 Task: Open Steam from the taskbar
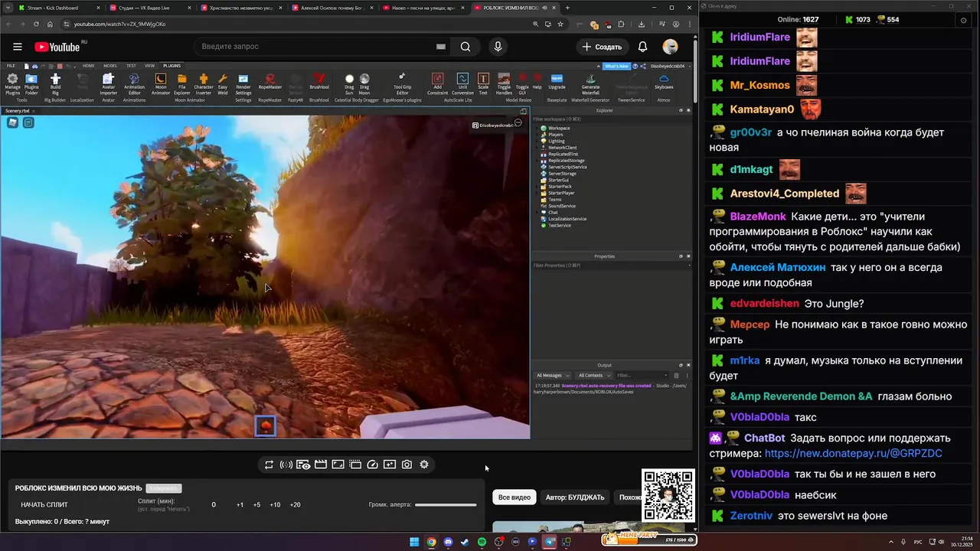[x=465, y=542]
